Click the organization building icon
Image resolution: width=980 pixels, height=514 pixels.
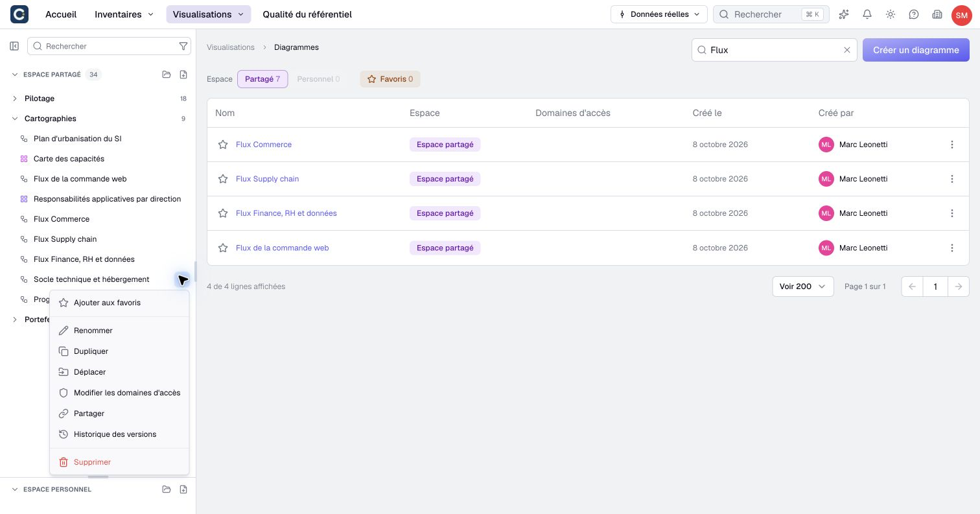(937, 14)
